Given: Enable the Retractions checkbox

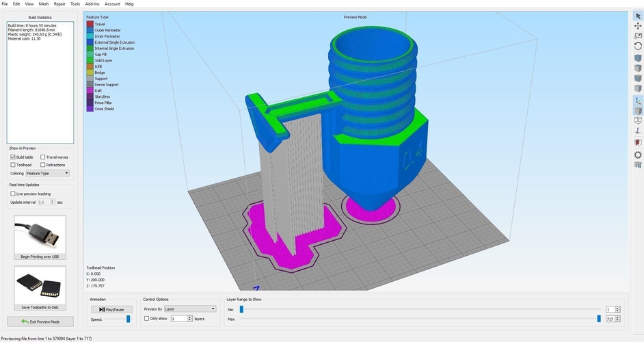Looking at the screenshot, I should [42, 165].
